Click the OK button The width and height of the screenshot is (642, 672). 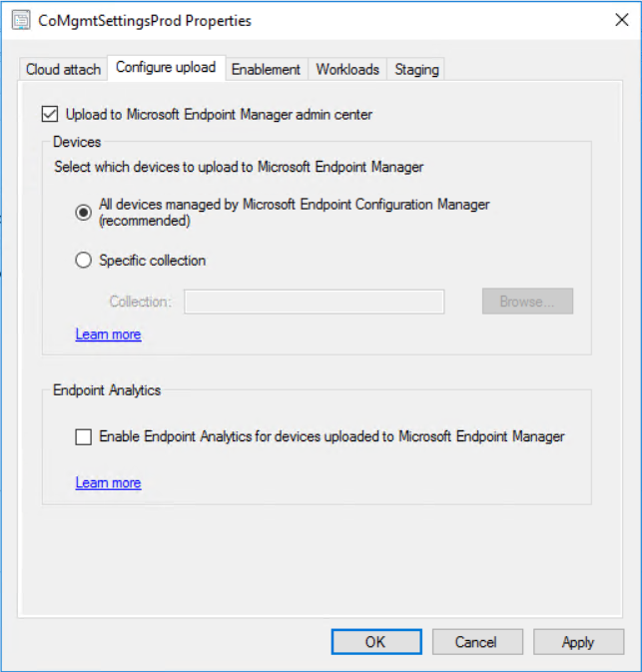375,642
